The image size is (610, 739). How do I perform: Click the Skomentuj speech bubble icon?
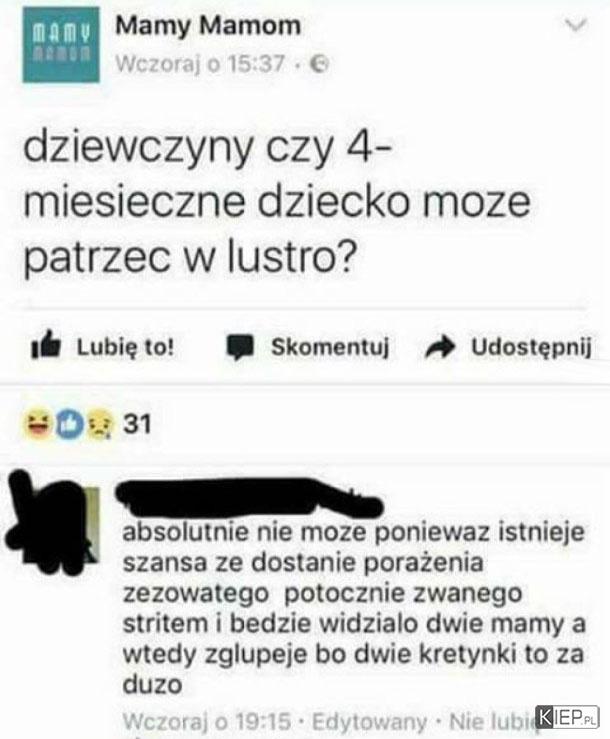(x=241, y=346)
